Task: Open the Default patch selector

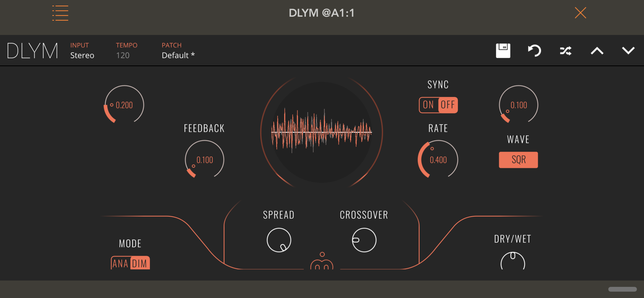Action: (178, 55)
